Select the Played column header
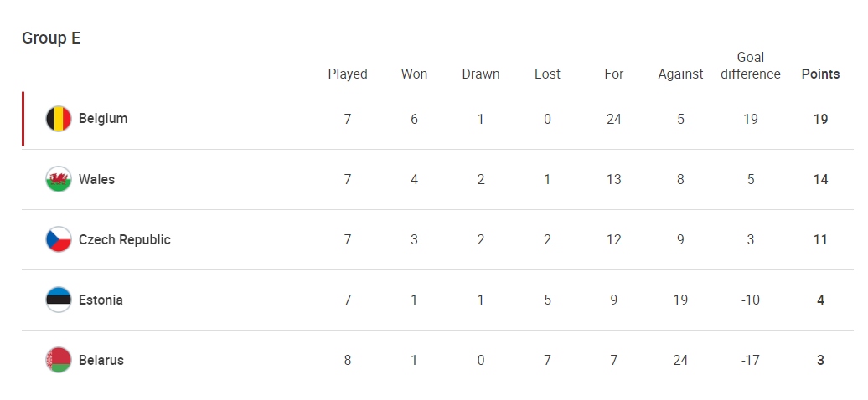868x400 pixels. 348,74
